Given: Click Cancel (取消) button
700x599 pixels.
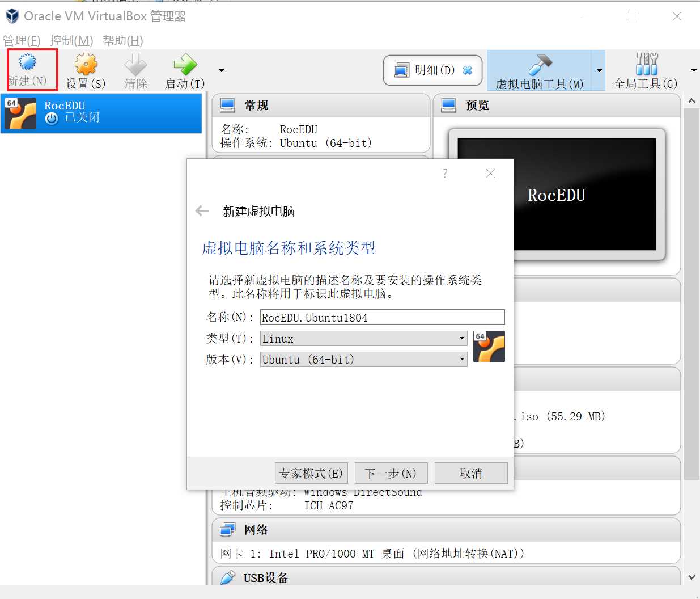Looking at the screenshot, I should click(471, 473).
